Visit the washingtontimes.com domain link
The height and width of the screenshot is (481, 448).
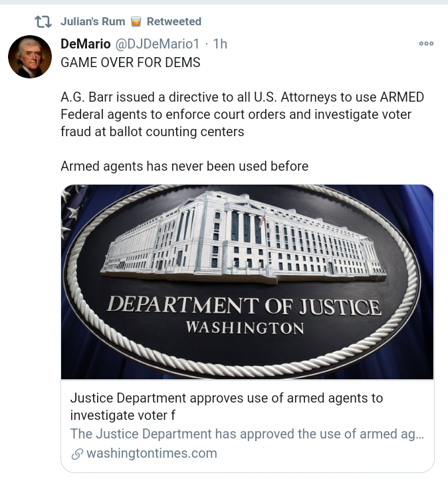click(x=152, y=454)
